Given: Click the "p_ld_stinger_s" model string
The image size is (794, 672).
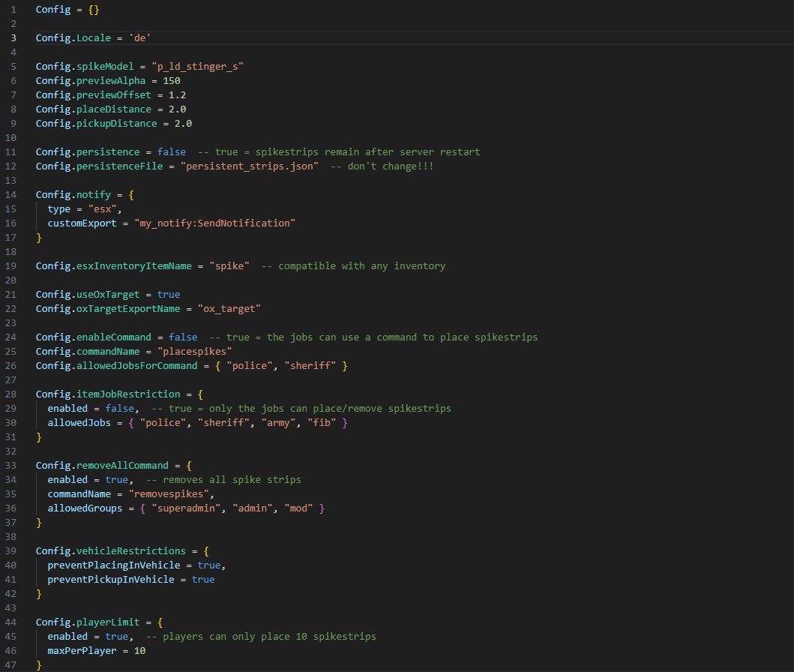Looking at the screenshot, I should click(x=197, y=66).
